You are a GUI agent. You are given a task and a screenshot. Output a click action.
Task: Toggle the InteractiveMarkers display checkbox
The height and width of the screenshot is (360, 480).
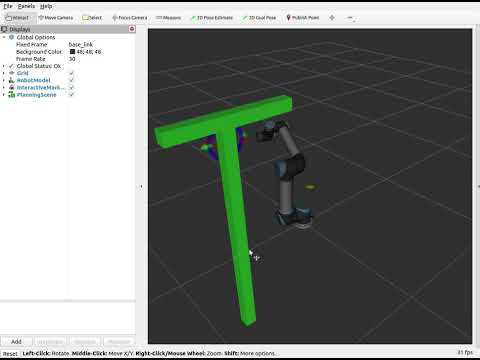[71, 88]
